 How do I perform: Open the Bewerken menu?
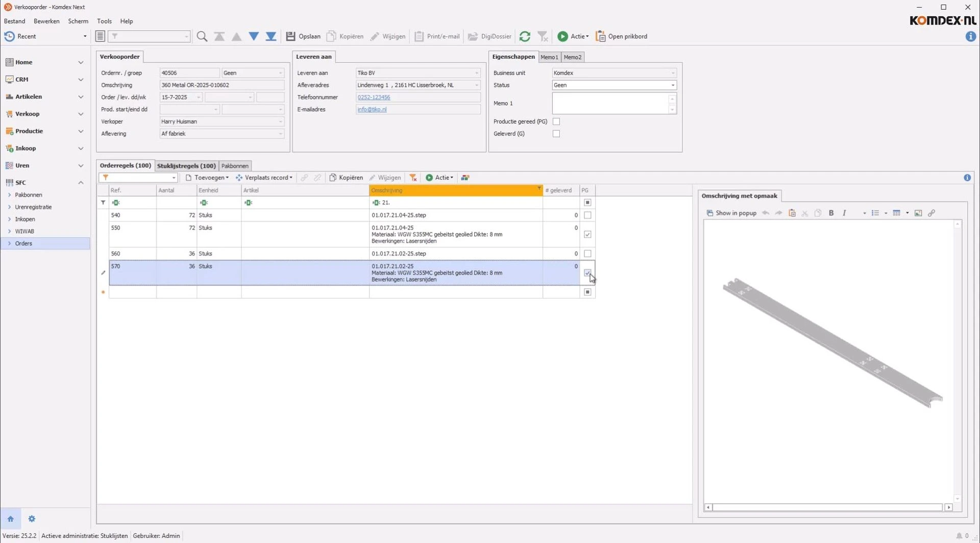click(x=46, y=21)
